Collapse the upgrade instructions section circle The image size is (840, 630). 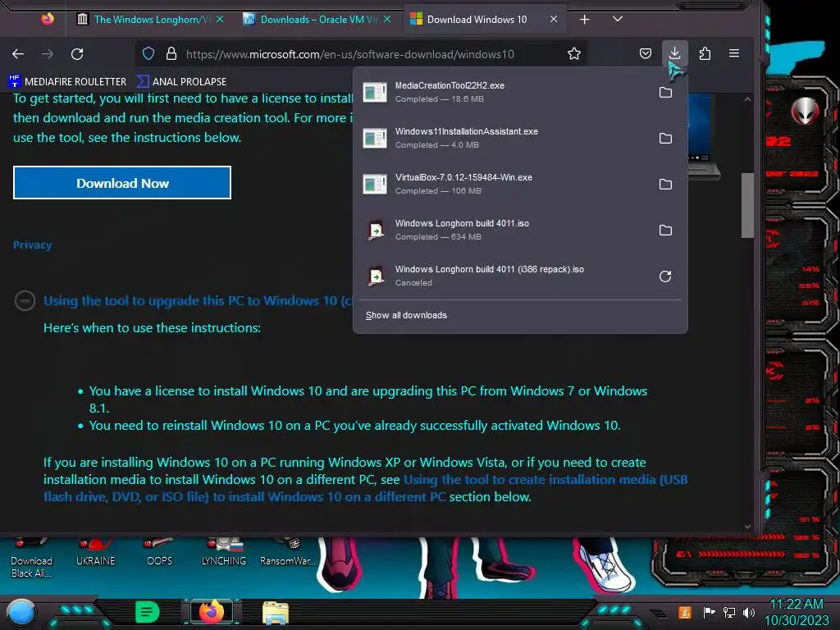click(x=25, y=300)
